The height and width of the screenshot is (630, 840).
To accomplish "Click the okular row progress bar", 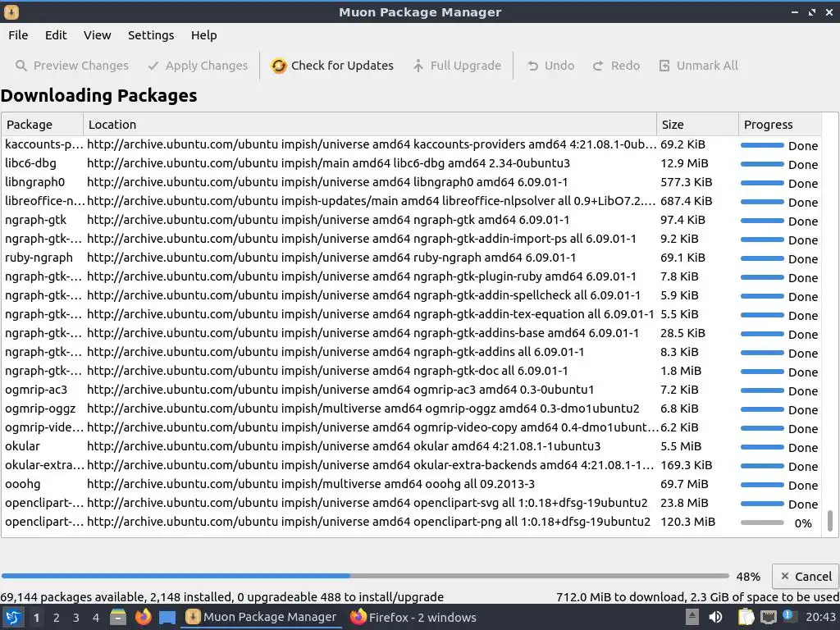I will (x=762, y=447).
